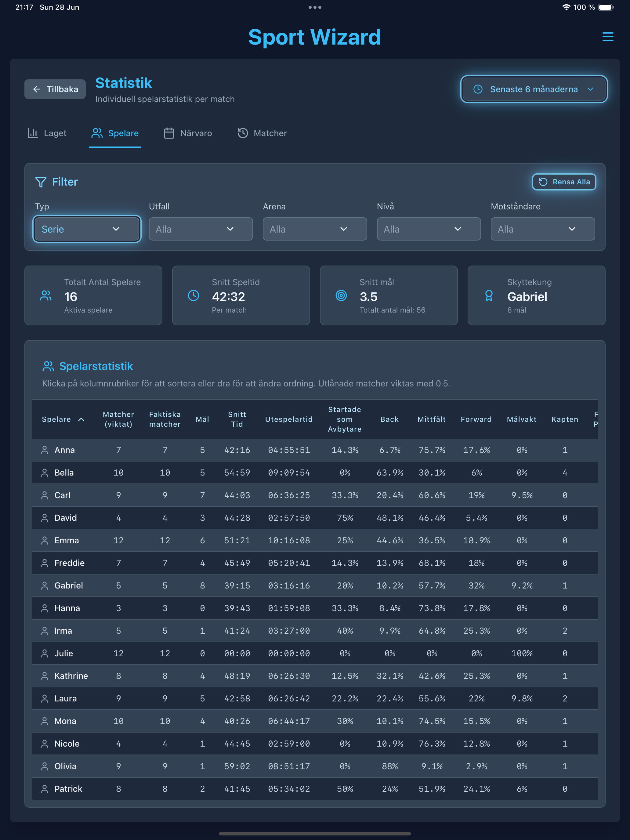Click the person icon in Gabriel's row
The image size is (630, 840).
(x=45, y=586)
